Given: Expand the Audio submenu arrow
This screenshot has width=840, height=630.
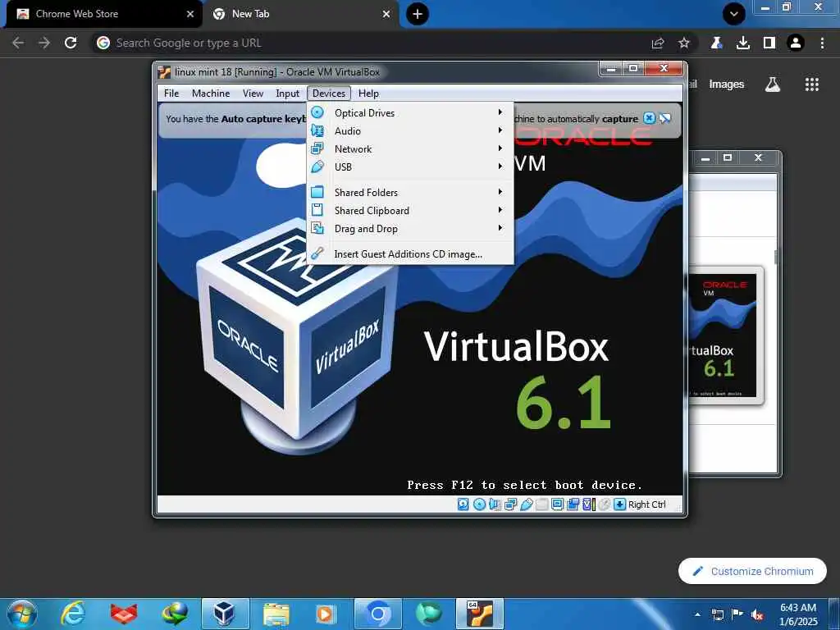Looking at the screenshot, I should pyautogui.click(x=500, y=130).
